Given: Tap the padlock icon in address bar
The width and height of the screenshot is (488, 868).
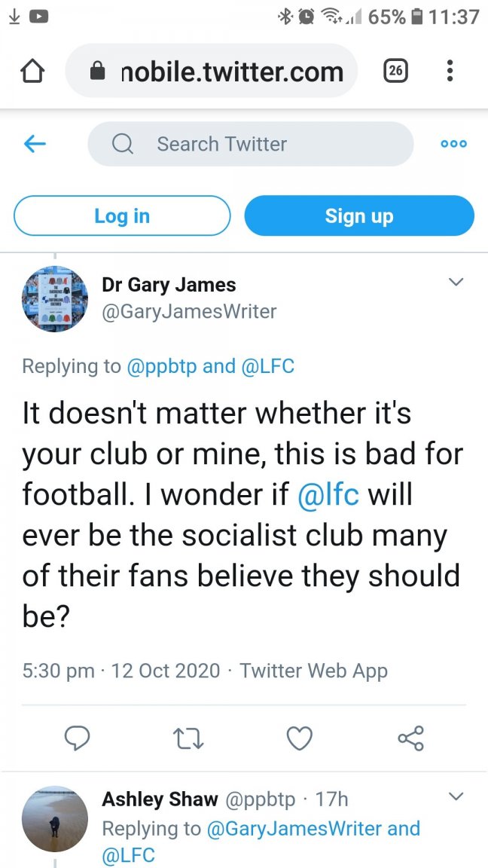Looking at the screenshot, I should [98, 71].
